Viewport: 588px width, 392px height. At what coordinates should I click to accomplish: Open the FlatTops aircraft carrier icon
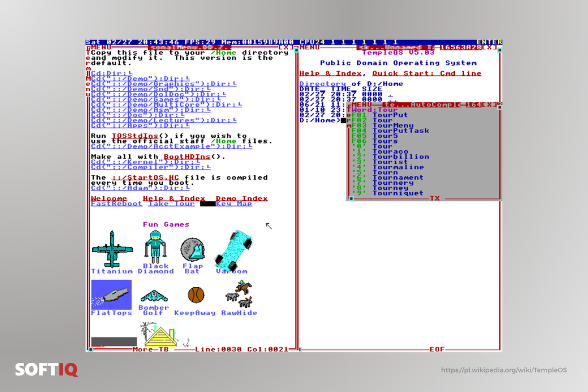point(111,294)
